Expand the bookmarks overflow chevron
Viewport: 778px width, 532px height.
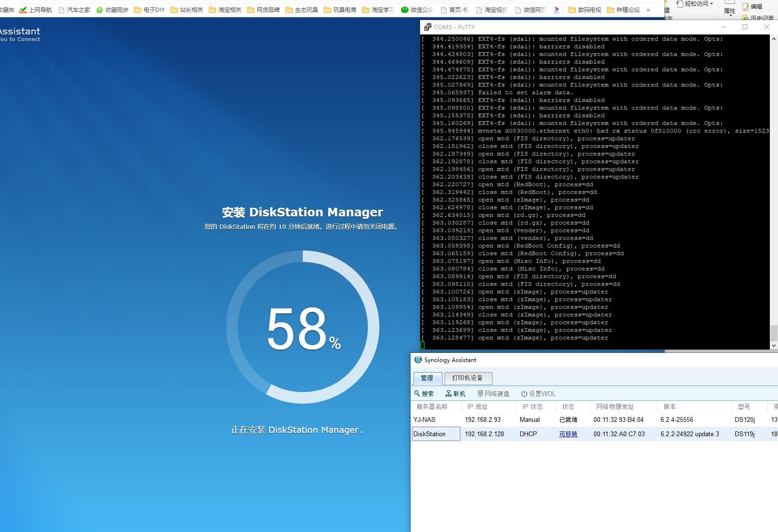tap(649, 10)
